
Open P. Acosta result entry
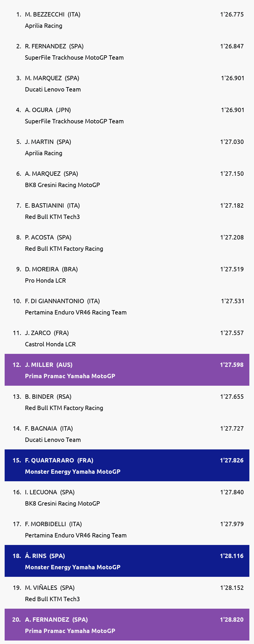(127, 242)
